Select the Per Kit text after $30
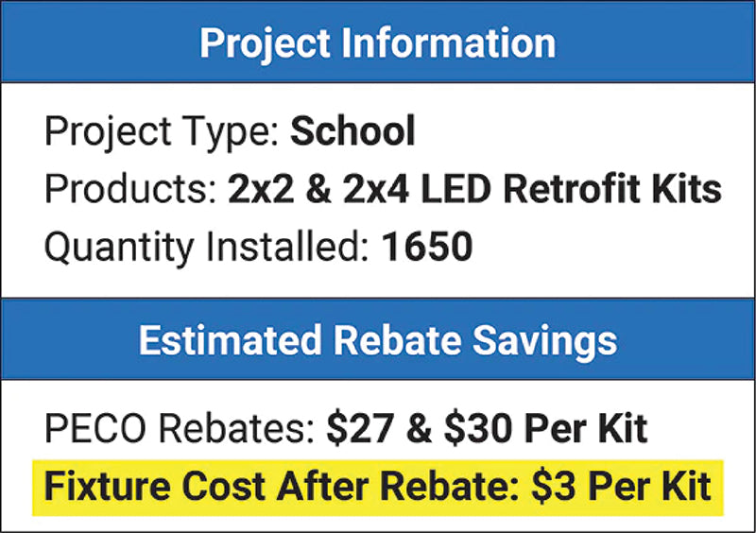Image resolution: width=756 pixels, height=533 pixels. pyautogui.click(x=586, y=427)
